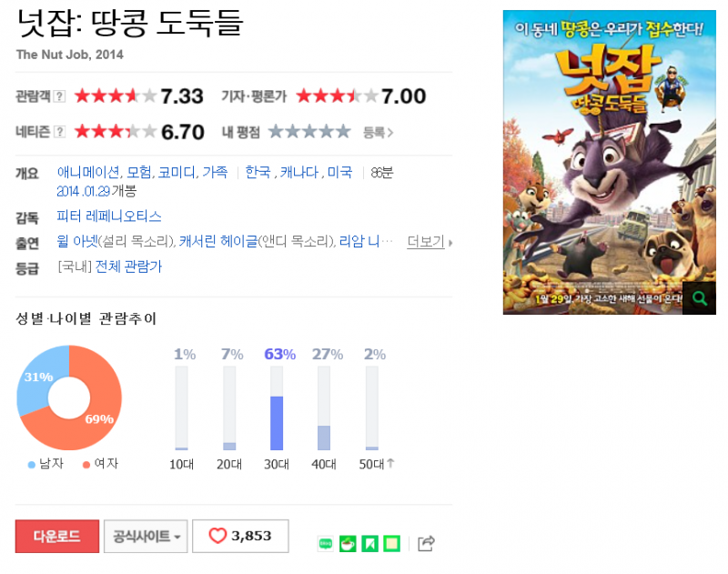Select the 애니메이션 genre link
This screenshot has height=574, width=728.
click(x=87, y=172)
